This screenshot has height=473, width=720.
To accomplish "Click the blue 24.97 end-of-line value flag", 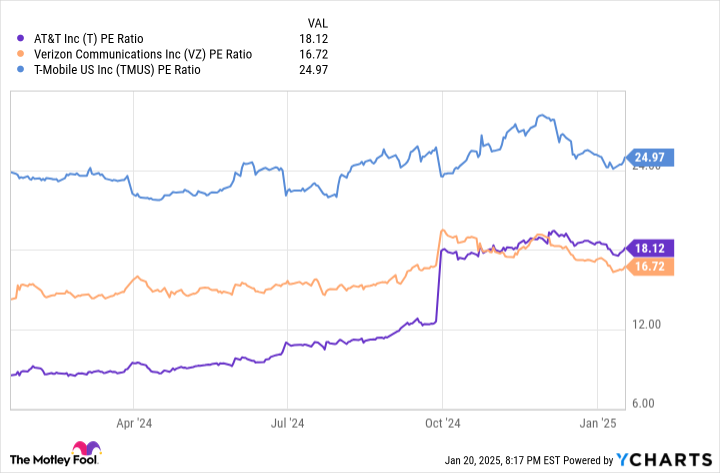I will tap(649, 157).
